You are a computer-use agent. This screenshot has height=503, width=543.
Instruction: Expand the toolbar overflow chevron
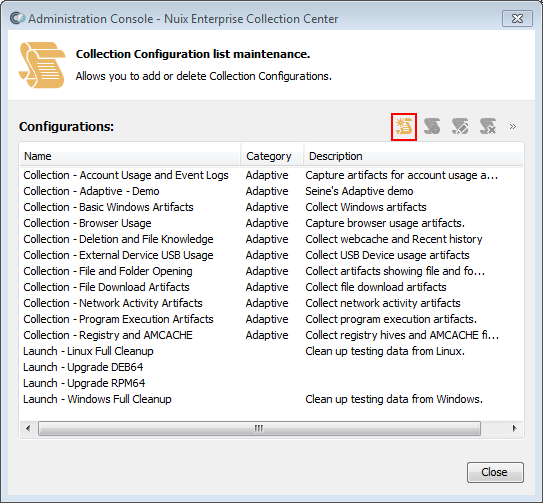(x=513, y=126)
